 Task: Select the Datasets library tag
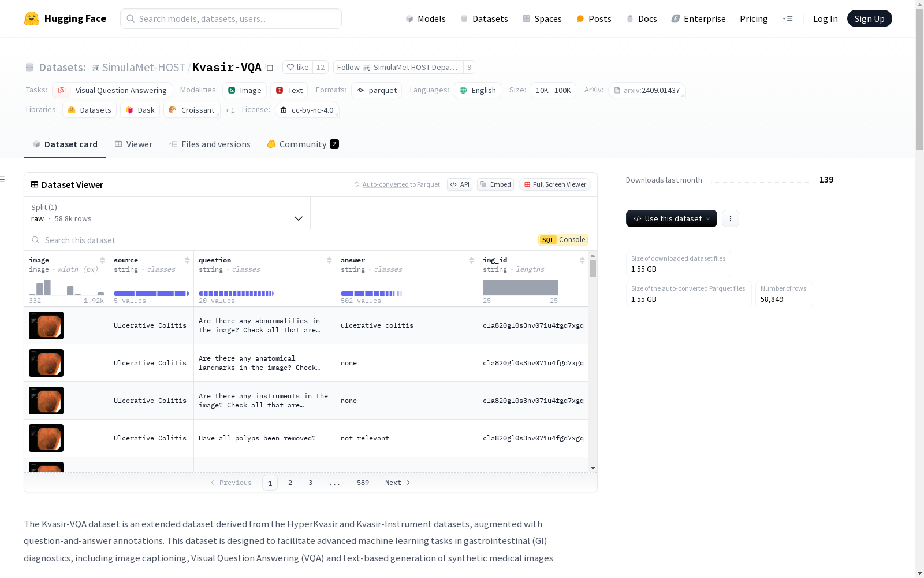click(90, 110)
